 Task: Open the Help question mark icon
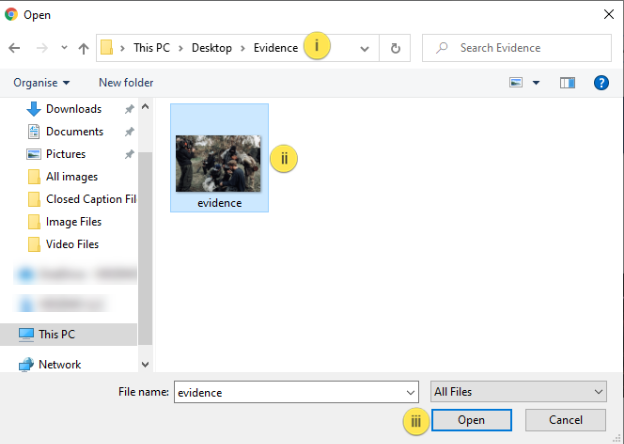pos(601,82)
